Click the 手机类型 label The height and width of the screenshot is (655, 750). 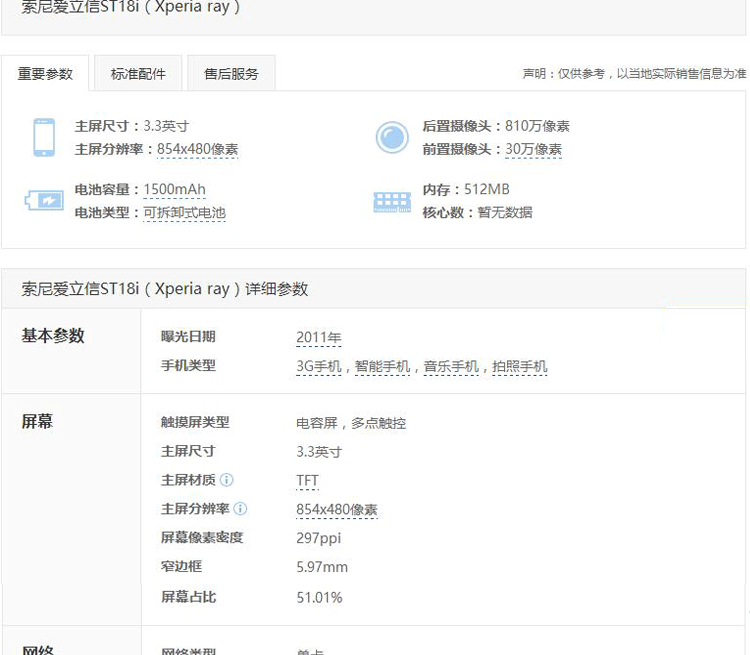(188, 366)
